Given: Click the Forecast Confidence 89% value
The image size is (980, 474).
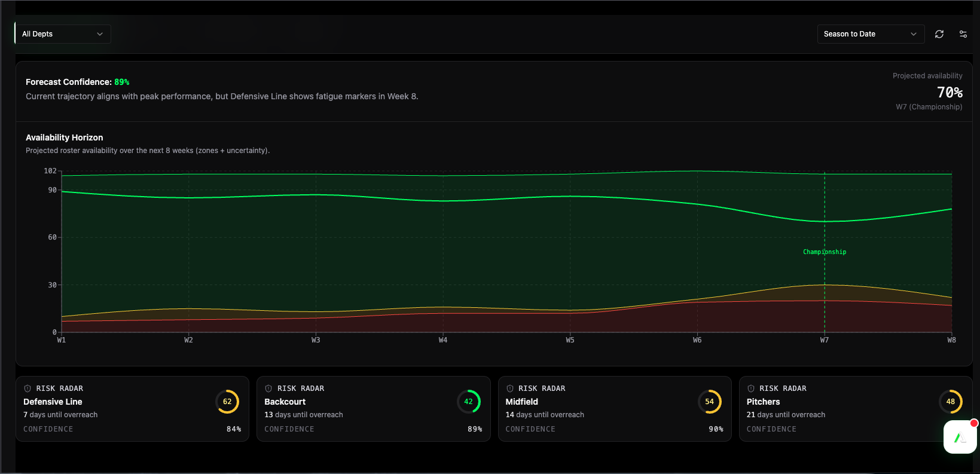Looking at the screenshot, I should [122, 82].
